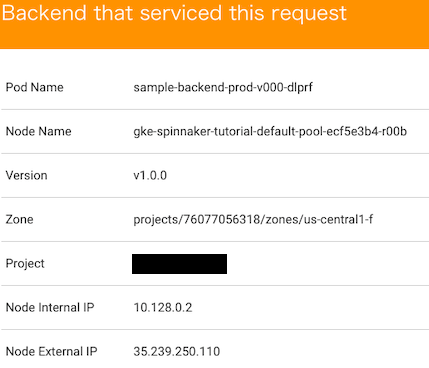Screen dimensions: 429x368
Task: Click the word 'request' in the orange header
Action: (309, 15)
